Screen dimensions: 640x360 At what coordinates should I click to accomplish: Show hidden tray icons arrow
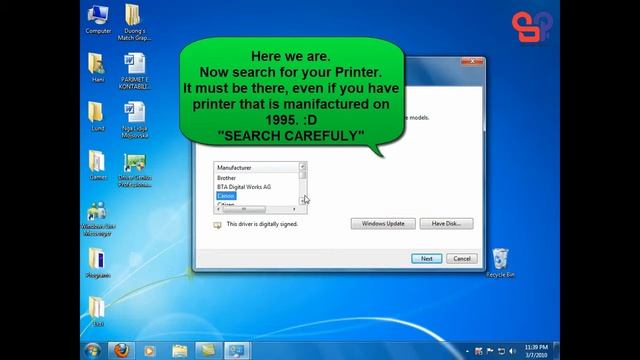click(x=467, y=351)
